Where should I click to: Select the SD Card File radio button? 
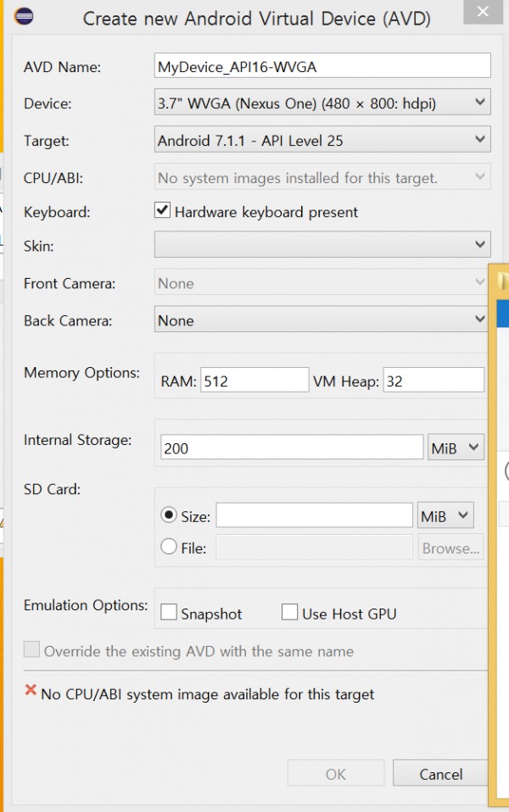169,547
